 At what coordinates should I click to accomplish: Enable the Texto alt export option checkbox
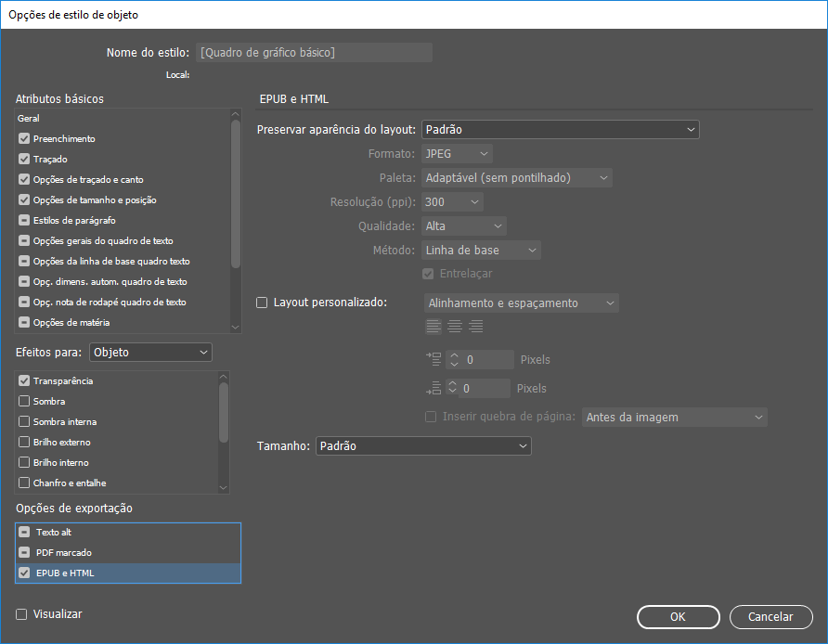point(25,532)
